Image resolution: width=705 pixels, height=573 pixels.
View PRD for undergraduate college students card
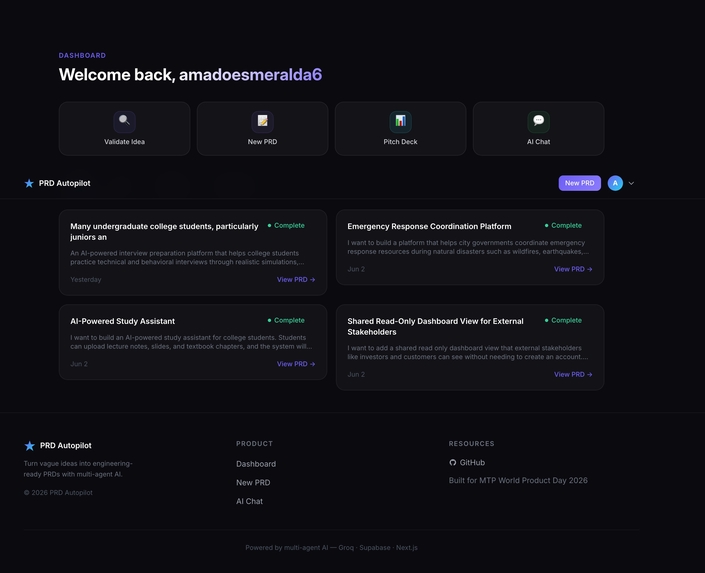[296, 279]
